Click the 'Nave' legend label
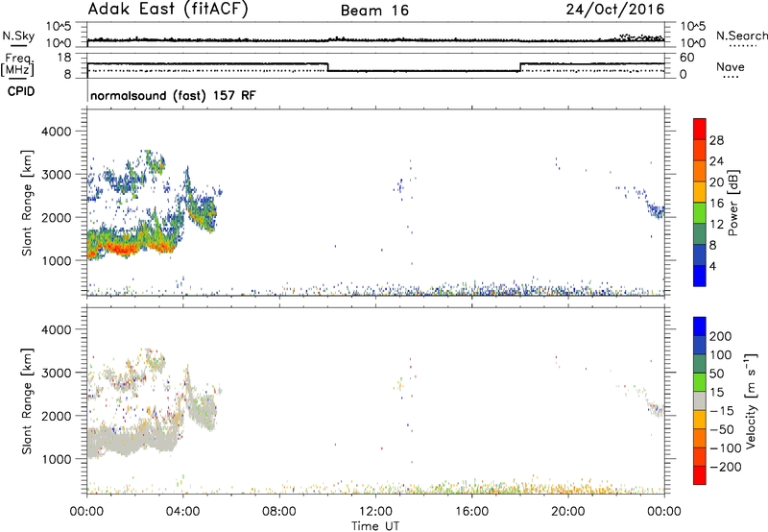Image resolution: width=768 pixels, height=532 pixels. pos(731,67)
